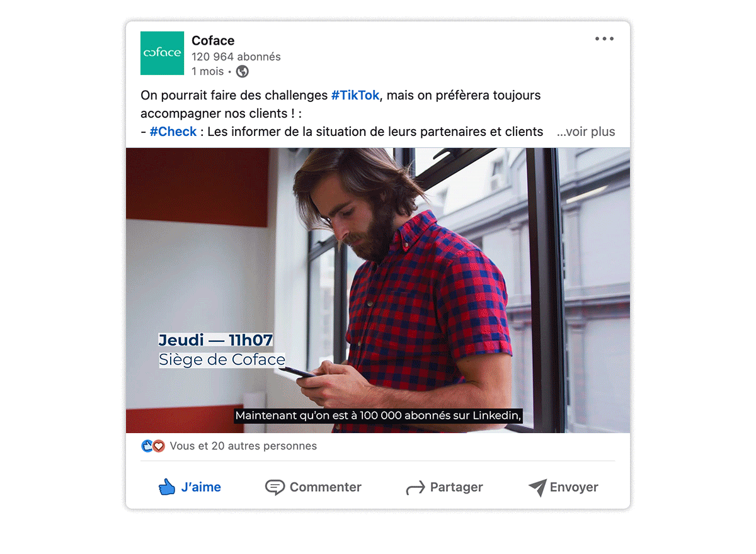The image size is (756, 554).
Task: Open the three-dot post options menu
Action: pyautogui.click(x=604, y=39)
